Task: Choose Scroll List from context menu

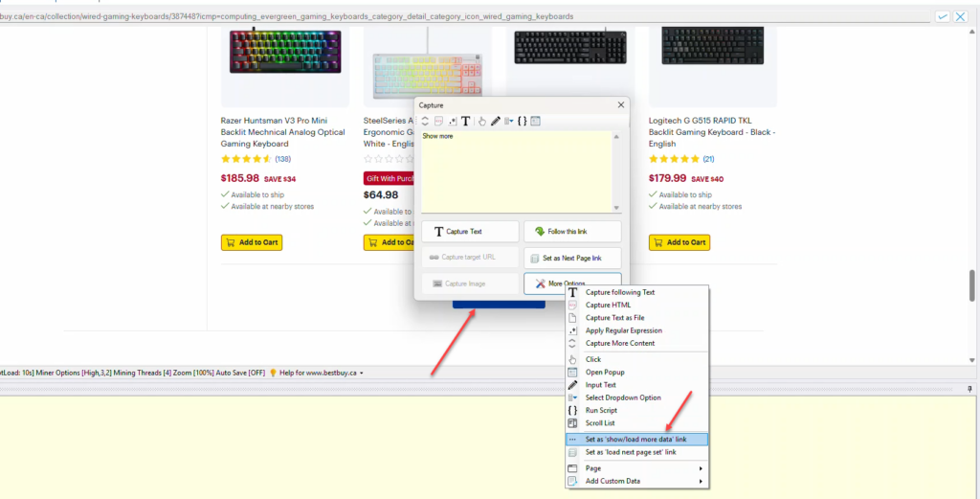Action: [x=636, y=423]
